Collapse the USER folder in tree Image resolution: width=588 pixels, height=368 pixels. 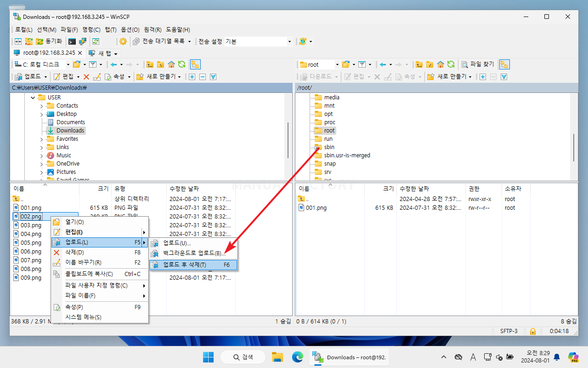click(x=33, y=98)
